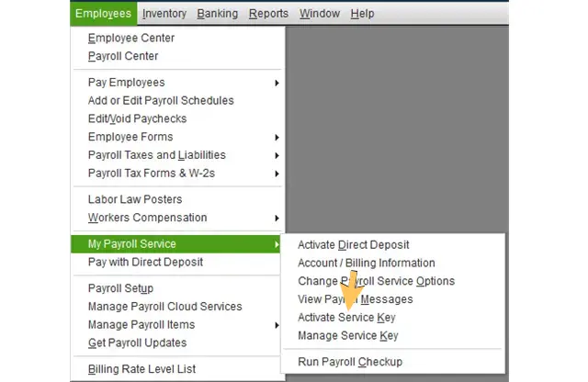588x382 pixels.
Task: Run Payroll Checkup from submenu
Action: tap(350, 362)
